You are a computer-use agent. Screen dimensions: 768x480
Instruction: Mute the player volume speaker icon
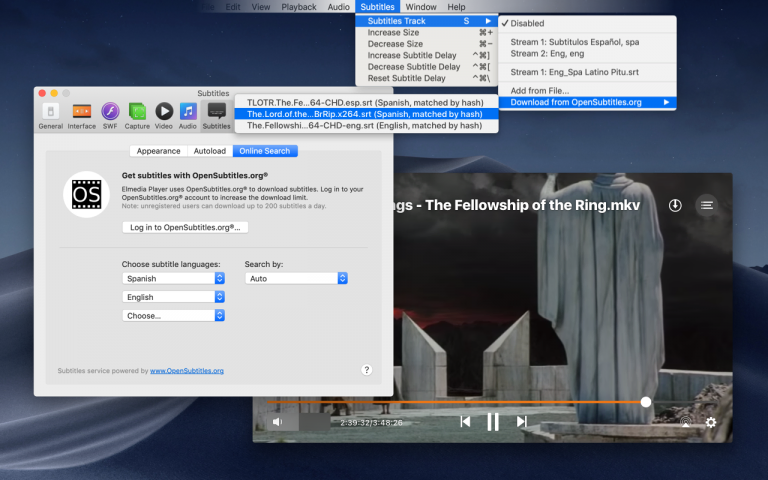click(278, 422)
